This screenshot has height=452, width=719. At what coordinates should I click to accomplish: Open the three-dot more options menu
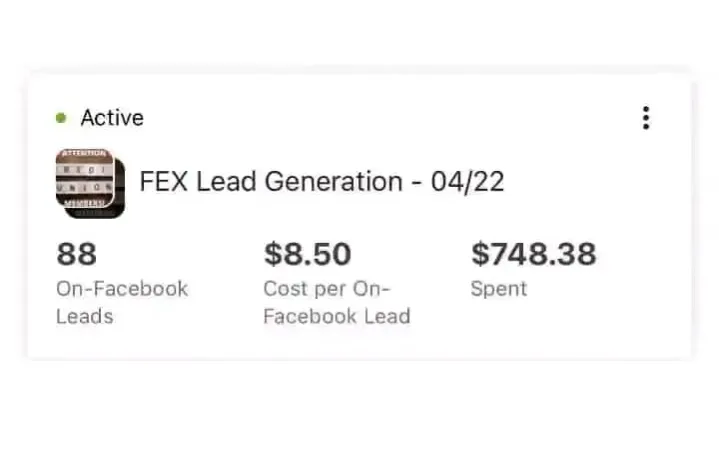pyautogui.click(x=646, y=118)
